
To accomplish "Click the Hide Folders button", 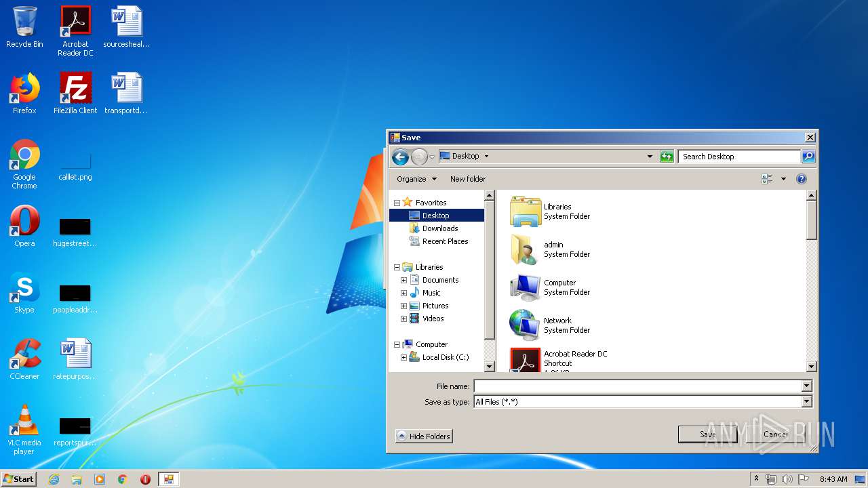I will point(424,436).
